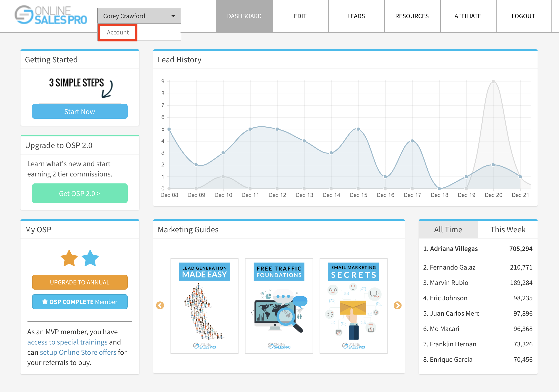Switch to the Resources tab

412,16
